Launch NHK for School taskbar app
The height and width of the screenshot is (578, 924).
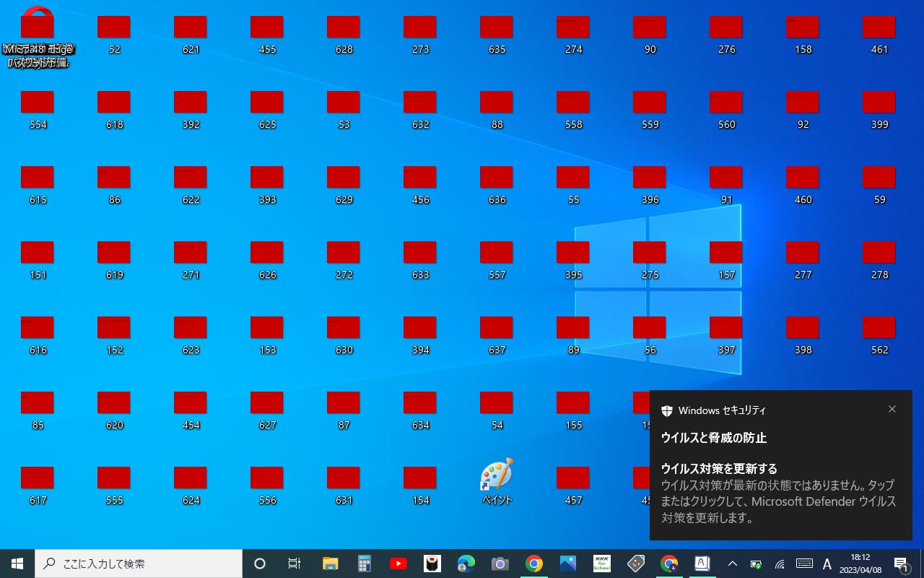(601, 564)
